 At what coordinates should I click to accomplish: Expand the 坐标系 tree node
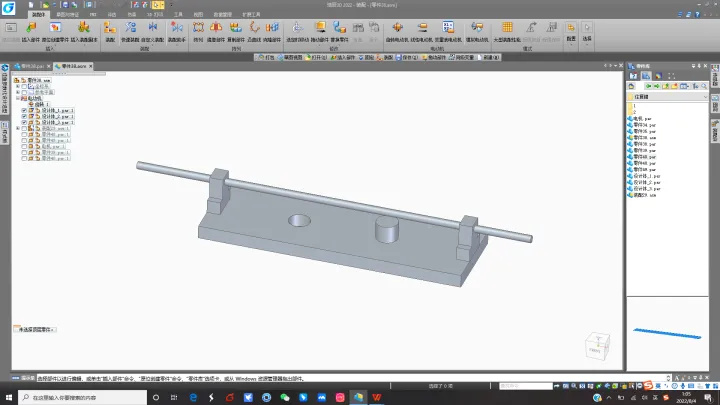(x=18, y=86)
